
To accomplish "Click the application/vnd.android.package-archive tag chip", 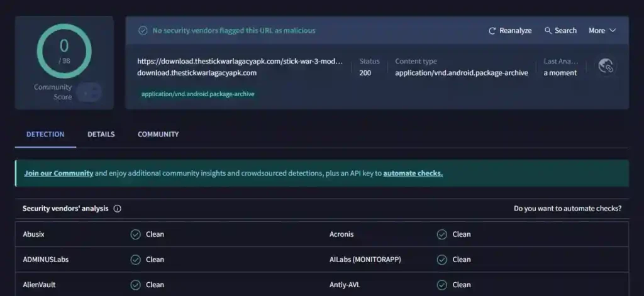I will point(198,94).
